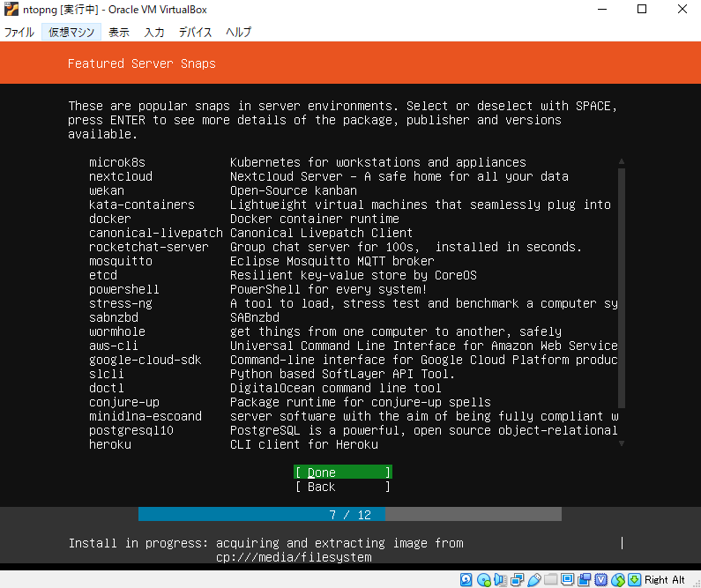Open the 仮想マシン menu
The image size is (701, 588).
[x=71, y=32]
